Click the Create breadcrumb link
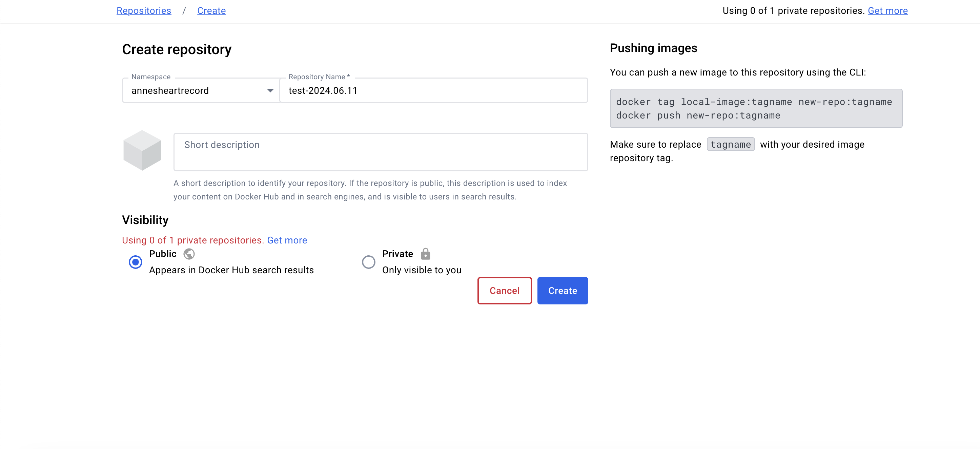Viewport: 980px width, 449px height. 211,10
